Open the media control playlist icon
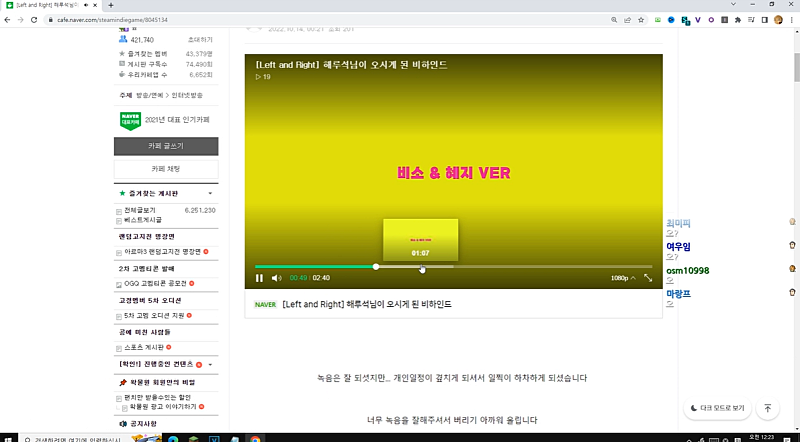The image size is (800, 442). 751,20
